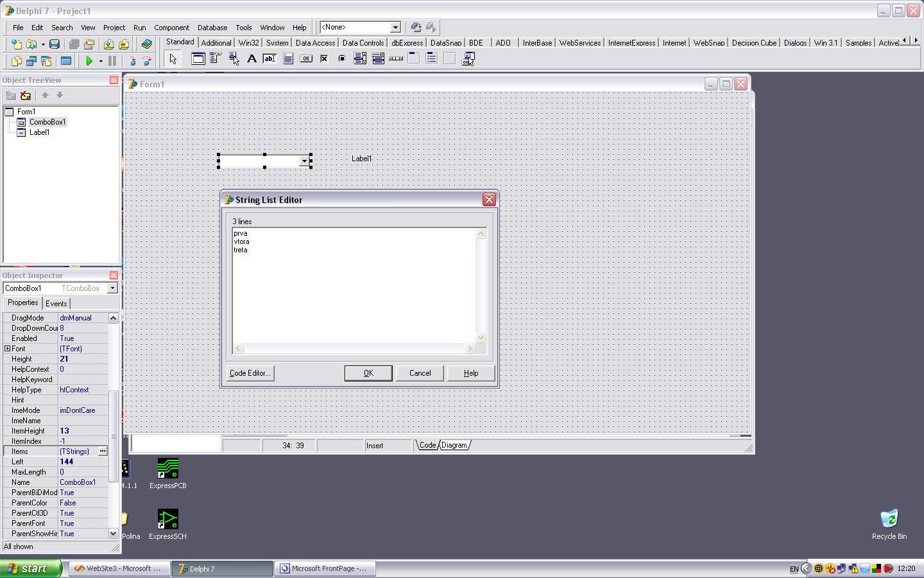Click OK in String List Editor
The width and height of the screenshot is (924, 578).
[x=368, y=373]
